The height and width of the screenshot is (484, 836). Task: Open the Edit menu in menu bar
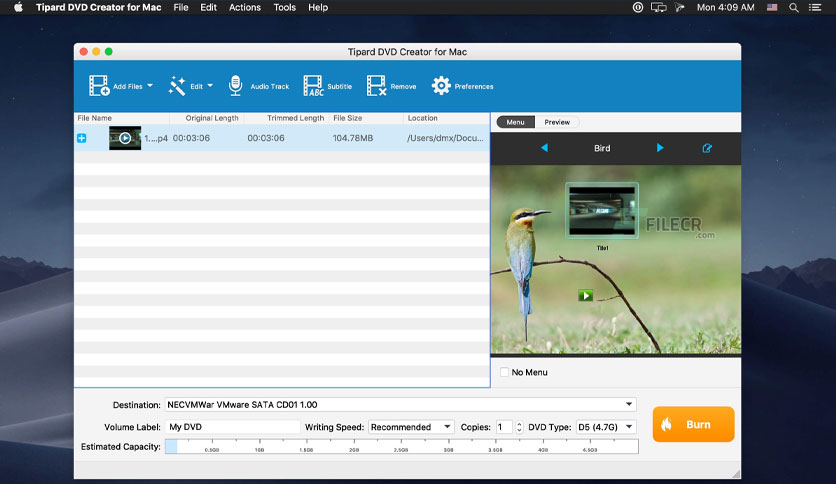(208, 7)
